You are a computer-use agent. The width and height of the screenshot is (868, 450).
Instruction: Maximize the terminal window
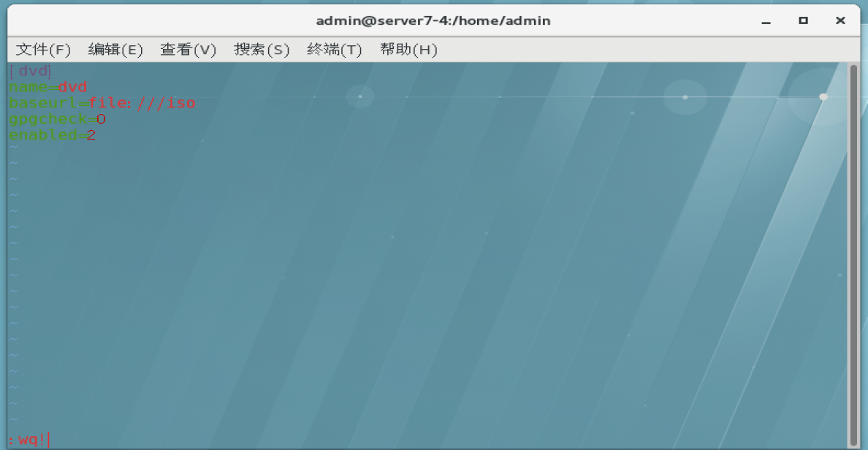click(803, 20)
